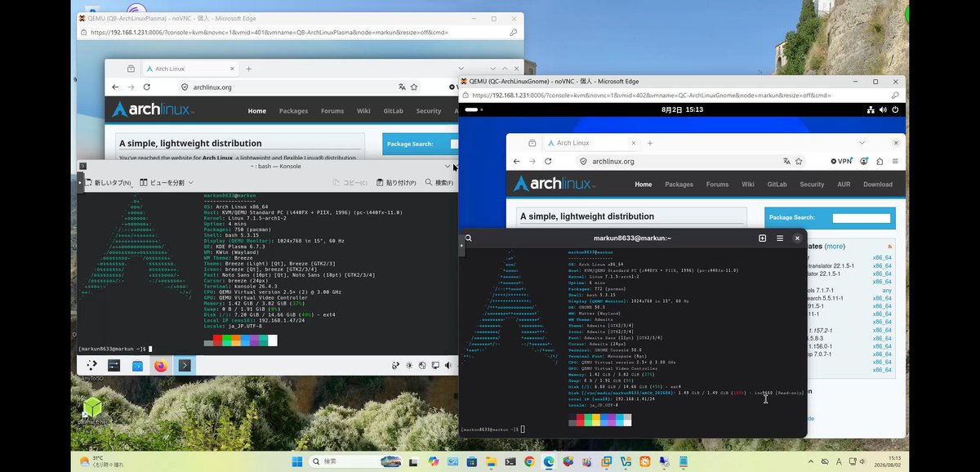
Task: Bookmark the page in the Plasma VM browser
Action: click(x=415, y=87)
